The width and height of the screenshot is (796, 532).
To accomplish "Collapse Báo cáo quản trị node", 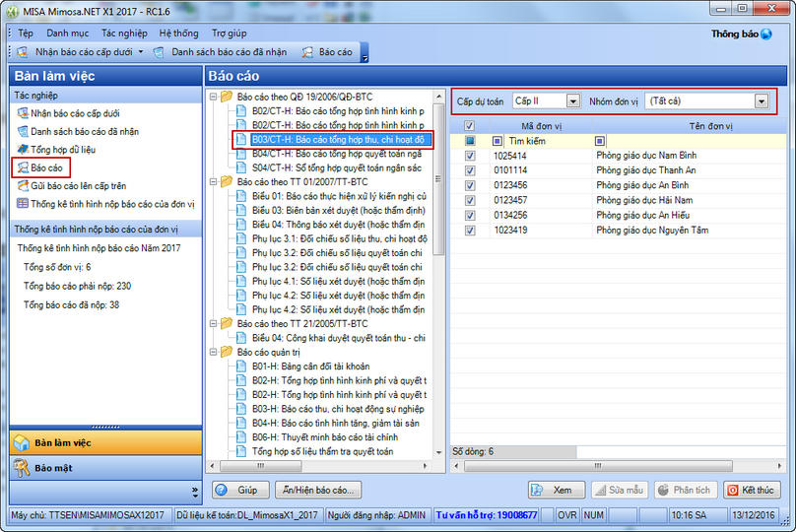I will [x=213, y=352].
